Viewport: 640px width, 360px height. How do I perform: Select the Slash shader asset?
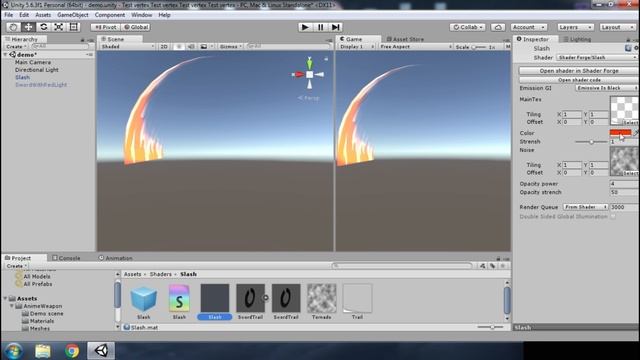[x=179, y=302]
